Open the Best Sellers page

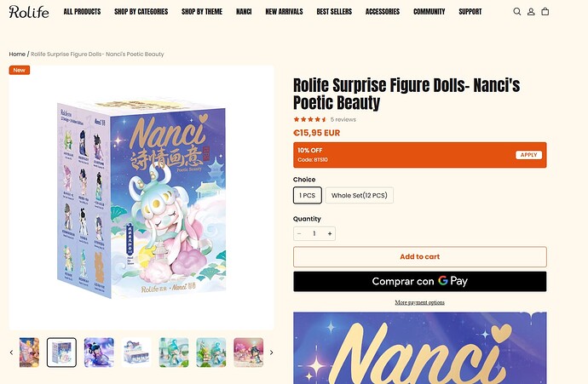[334, 12]
